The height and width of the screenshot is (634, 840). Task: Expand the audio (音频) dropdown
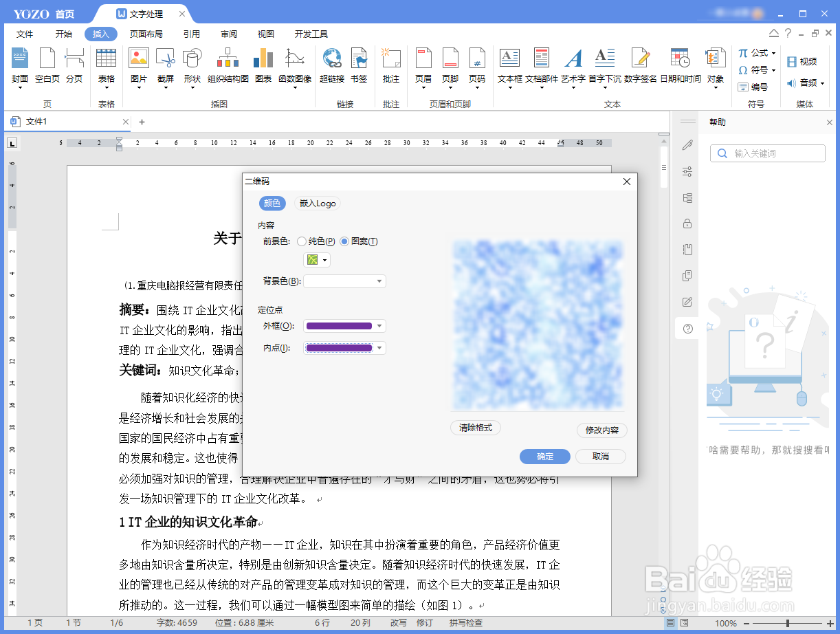coord(822,83)
